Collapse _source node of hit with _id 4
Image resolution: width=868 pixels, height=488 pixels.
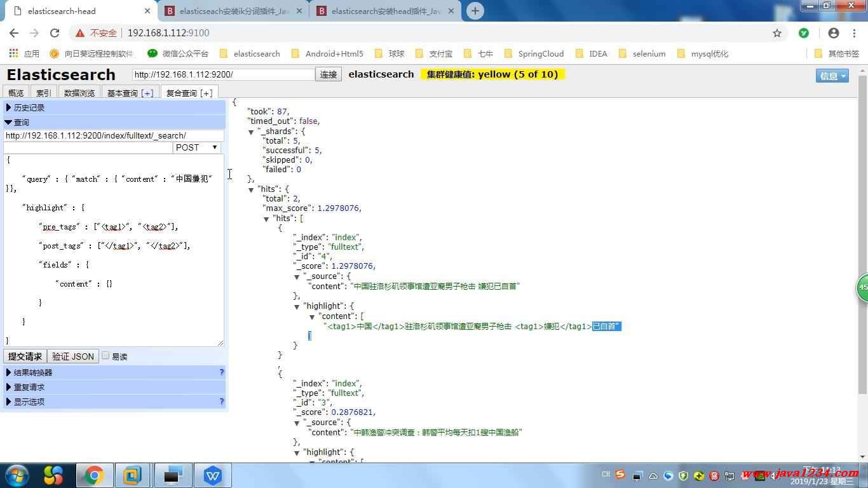pyautogui.click(x=297, y=277)
